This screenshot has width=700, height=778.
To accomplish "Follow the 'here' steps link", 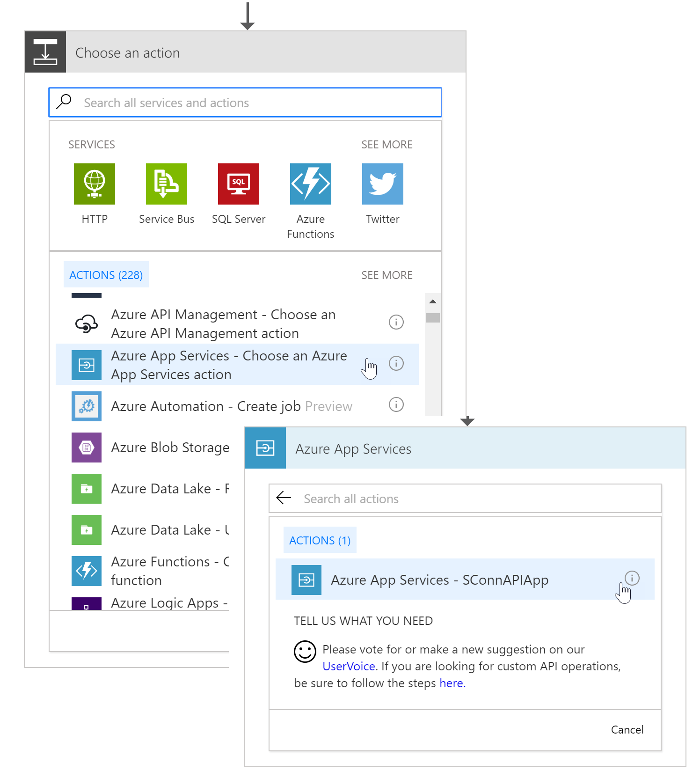I will click(x=452, y=683).
